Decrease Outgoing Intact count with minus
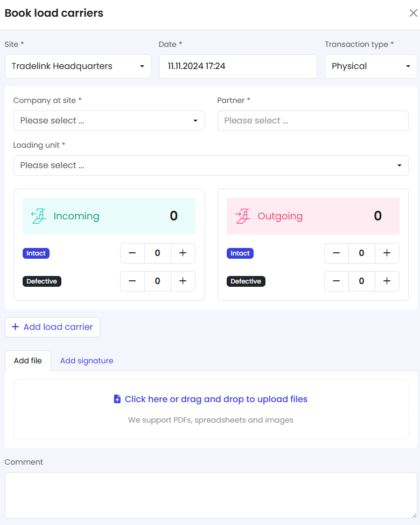The image size is (420, 525). [337, 253]
